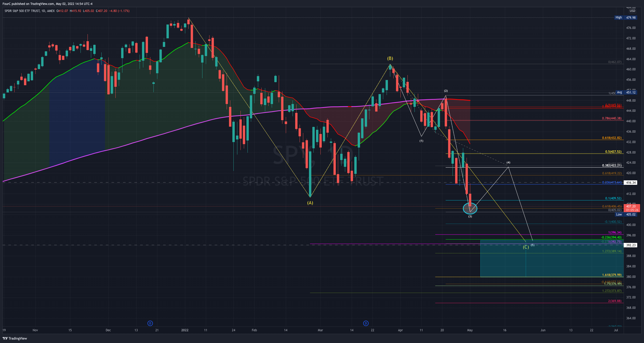The image size is (644, 343).
Task: Click the 2022 label on the time axis
Action: click(x=185, y=330)
